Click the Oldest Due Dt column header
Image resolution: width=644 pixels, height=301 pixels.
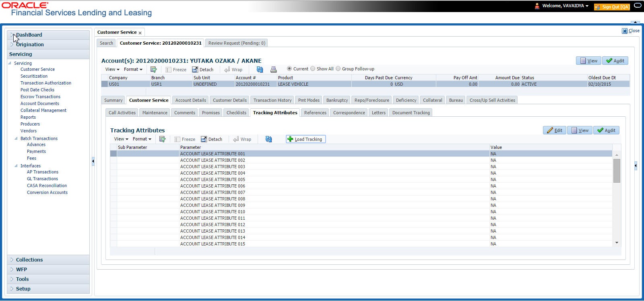click(x=609, y=78)
